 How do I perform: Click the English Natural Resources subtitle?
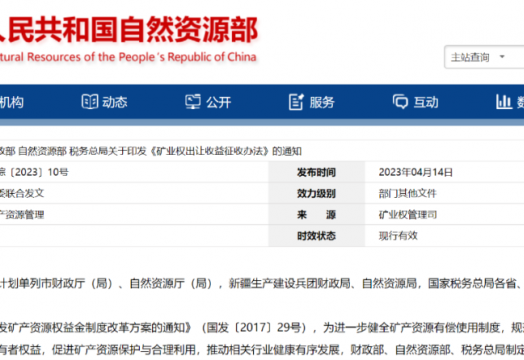(x=128, y=57)
